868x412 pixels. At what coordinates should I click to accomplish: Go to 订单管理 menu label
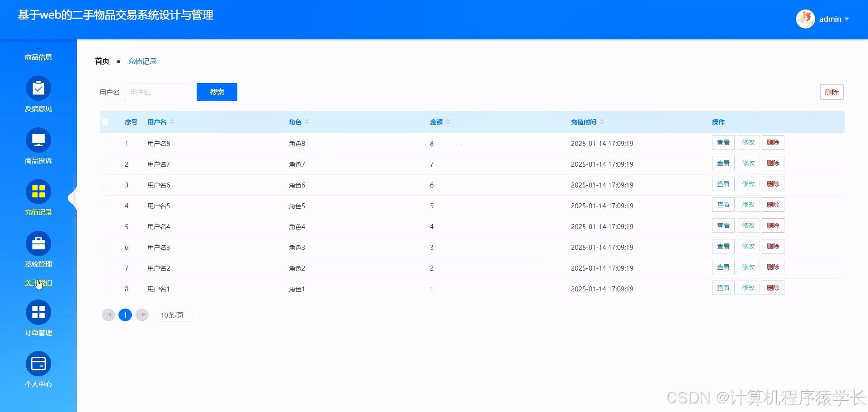coord(38,333)
